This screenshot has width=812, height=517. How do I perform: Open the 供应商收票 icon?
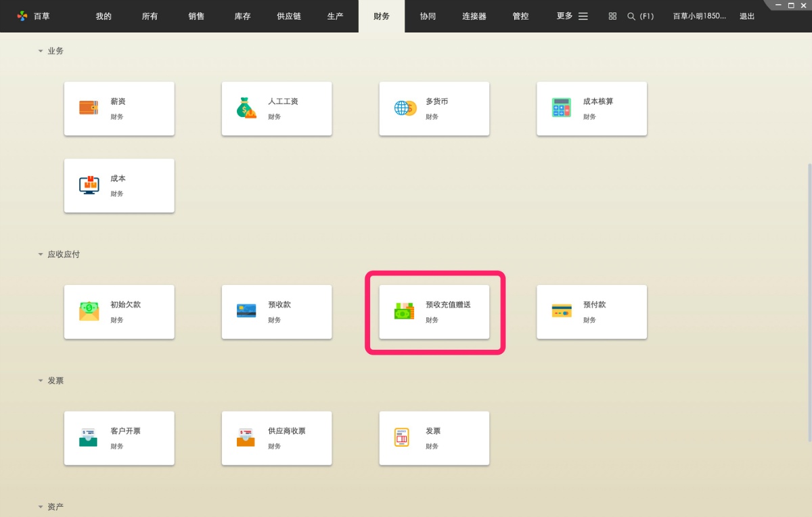(246, 438)
